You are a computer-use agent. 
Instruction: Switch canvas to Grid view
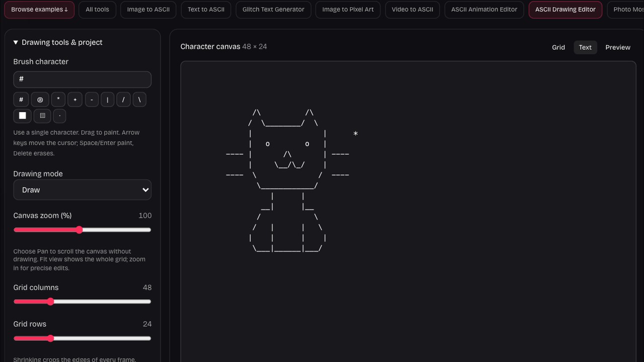[x=558, y=47]
